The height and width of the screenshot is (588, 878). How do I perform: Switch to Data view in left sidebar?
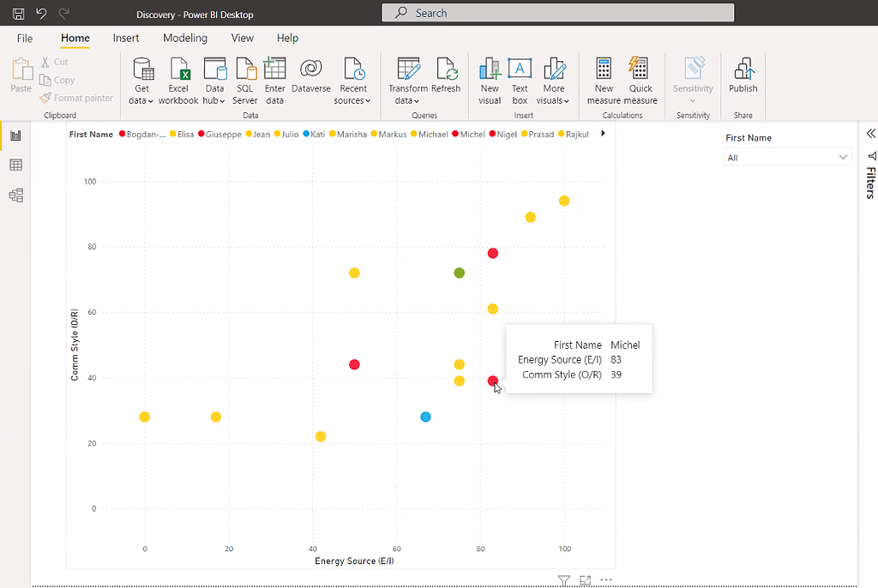pos(15,165)
